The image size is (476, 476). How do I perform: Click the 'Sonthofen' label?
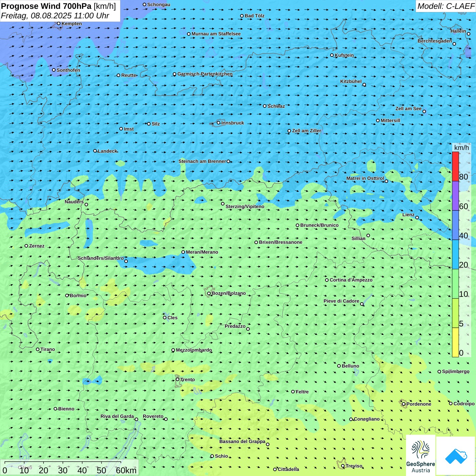point(68,70)
